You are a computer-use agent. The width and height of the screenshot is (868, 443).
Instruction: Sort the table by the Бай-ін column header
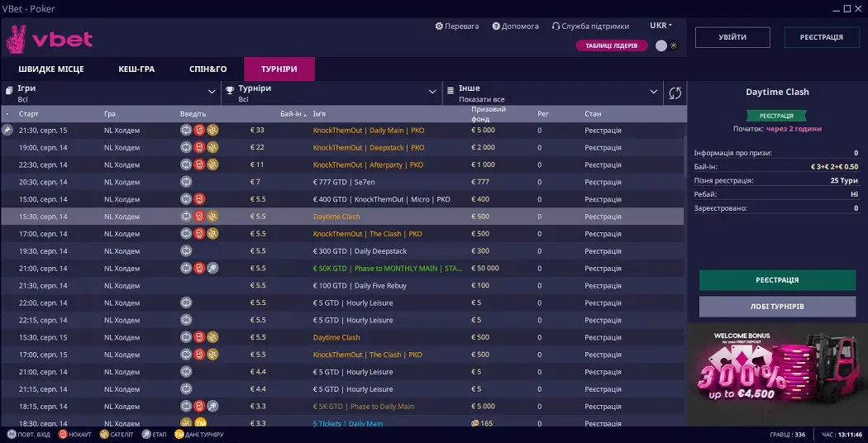coord(293,114)
